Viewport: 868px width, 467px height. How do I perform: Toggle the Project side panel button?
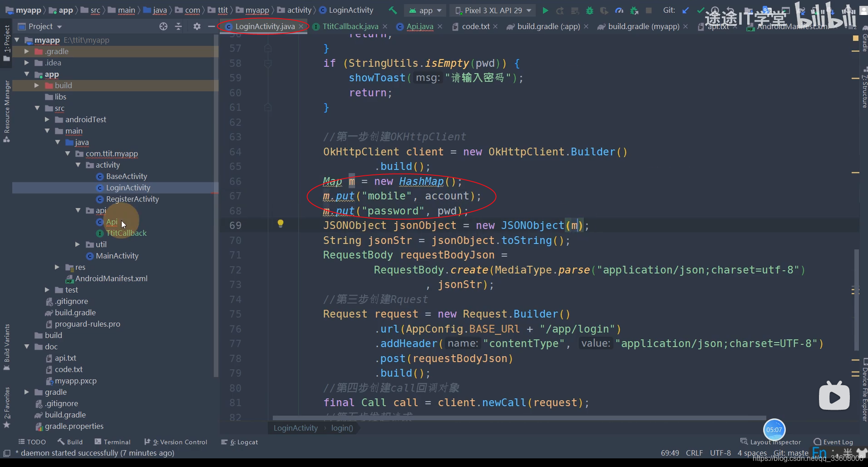click(6, 43)
